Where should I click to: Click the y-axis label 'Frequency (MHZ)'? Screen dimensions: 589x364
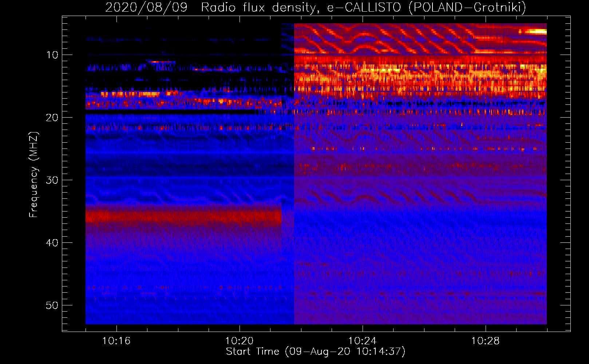click(x=33, y=174)
